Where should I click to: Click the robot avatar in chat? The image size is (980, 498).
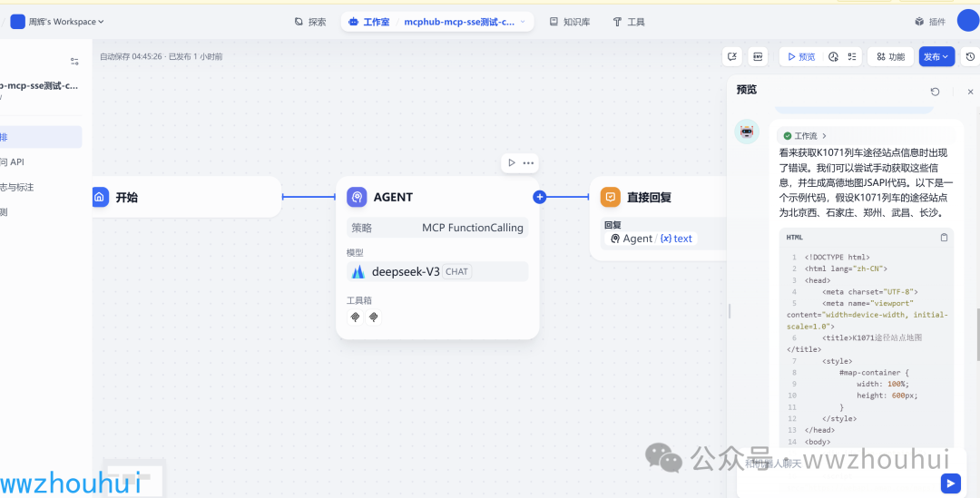pos(747,132)
